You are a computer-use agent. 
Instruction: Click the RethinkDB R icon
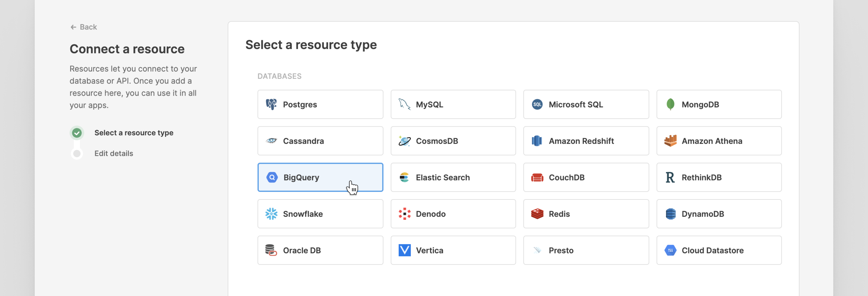(670, 178)
